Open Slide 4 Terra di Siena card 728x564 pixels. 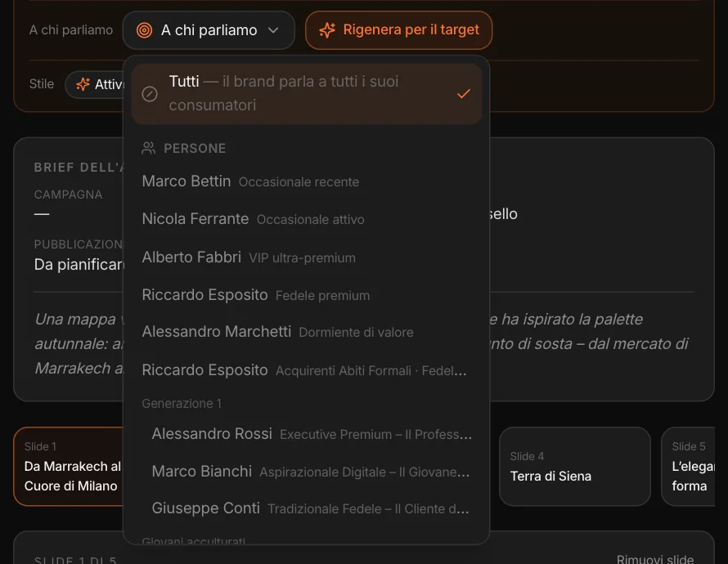pos(575,466)
